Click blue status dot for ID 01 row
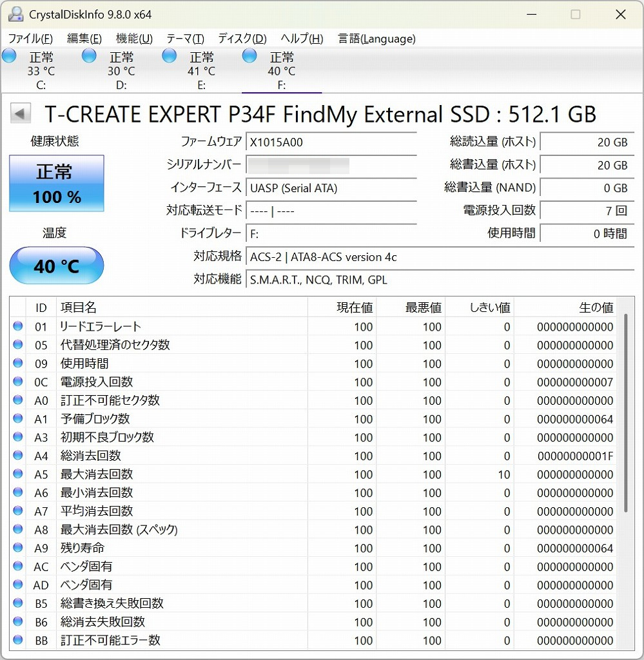The image size is (644, 660). click(x=17, y=326)
